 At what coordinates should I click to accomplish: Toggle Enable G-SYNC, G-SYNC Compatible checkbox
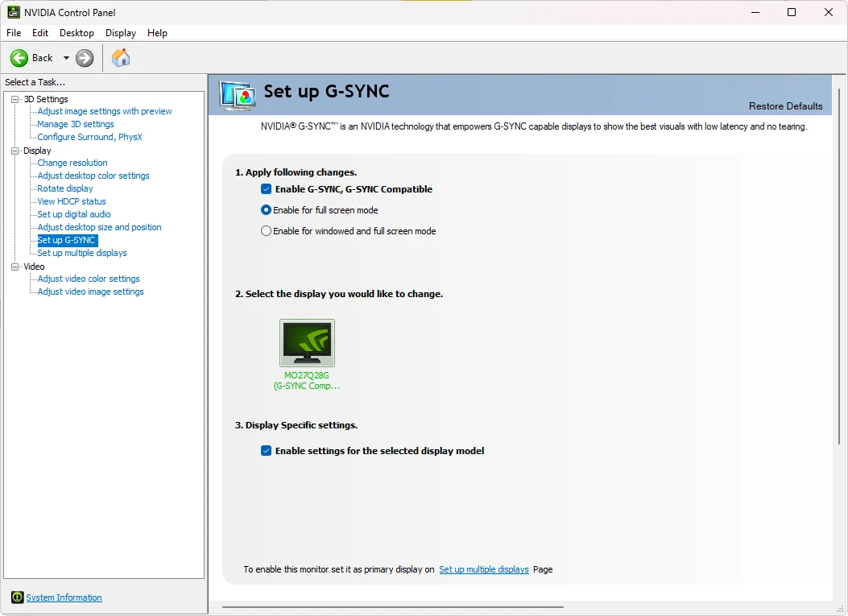pyautogui.click(x=266, y=188)
